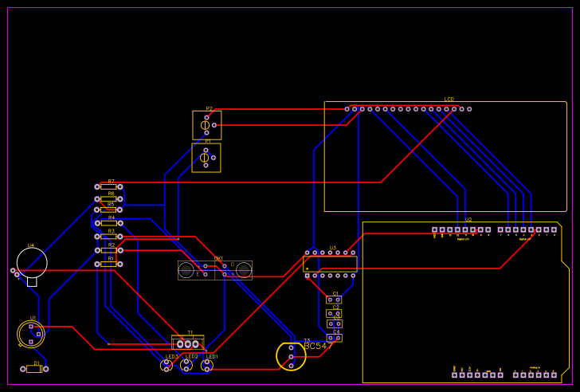580x392 pixels.
Task: Click the DK1 button component footprint
Action: pos(215,270)
